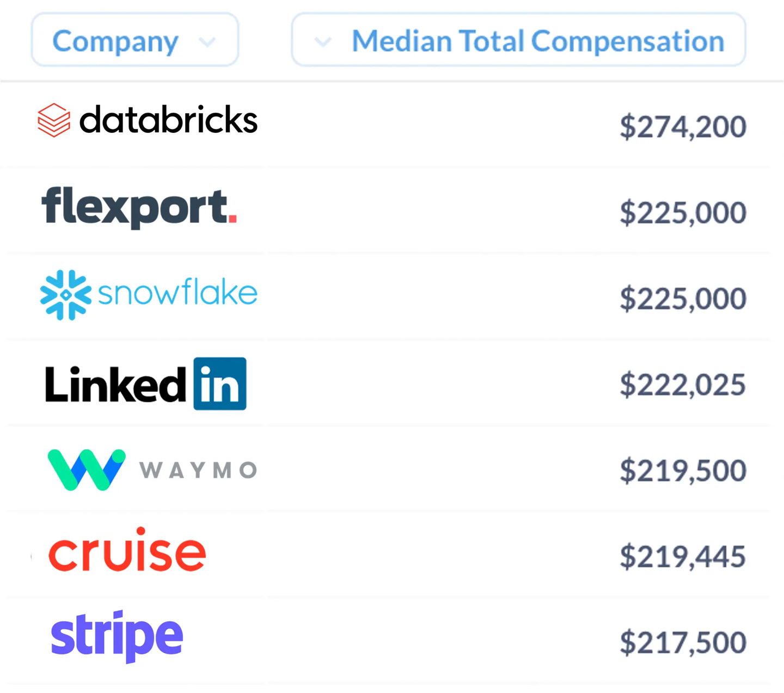Viewport: 784px width, 693px height.
Task: Select LinkedIn compensation value $222,025
Action: [683, 385]
